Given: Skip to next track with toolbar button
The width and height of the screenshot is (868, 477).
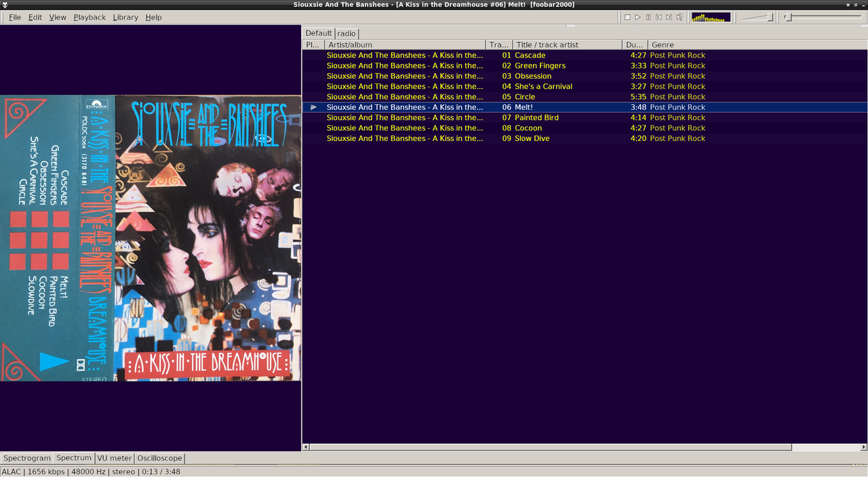Looking at the screenshot, I should tap(669, 17).
